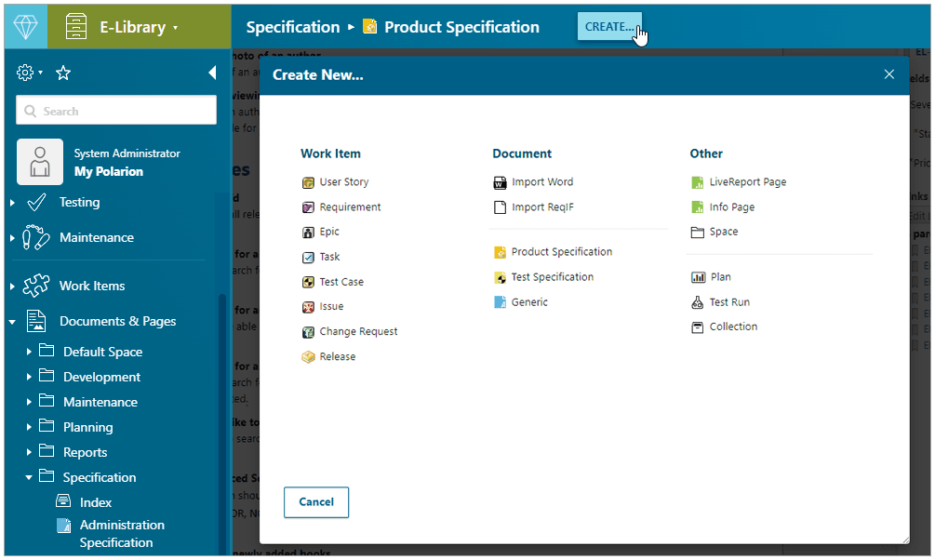Open the settings gear dropdown

tap(30, 73)
